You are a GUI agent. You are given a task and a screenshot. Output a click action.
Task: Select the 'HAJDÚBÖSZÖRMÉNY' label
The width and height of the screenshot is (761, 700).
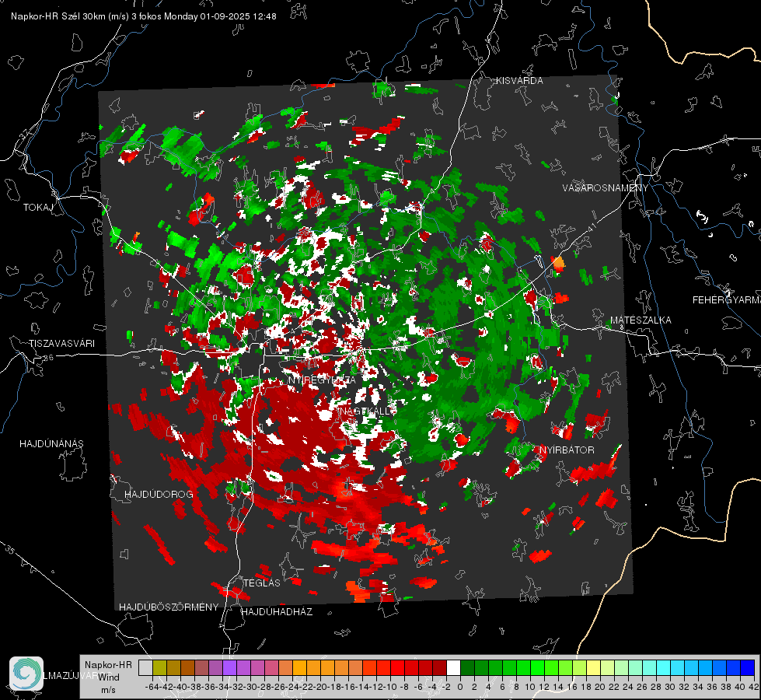pos(169,607)
